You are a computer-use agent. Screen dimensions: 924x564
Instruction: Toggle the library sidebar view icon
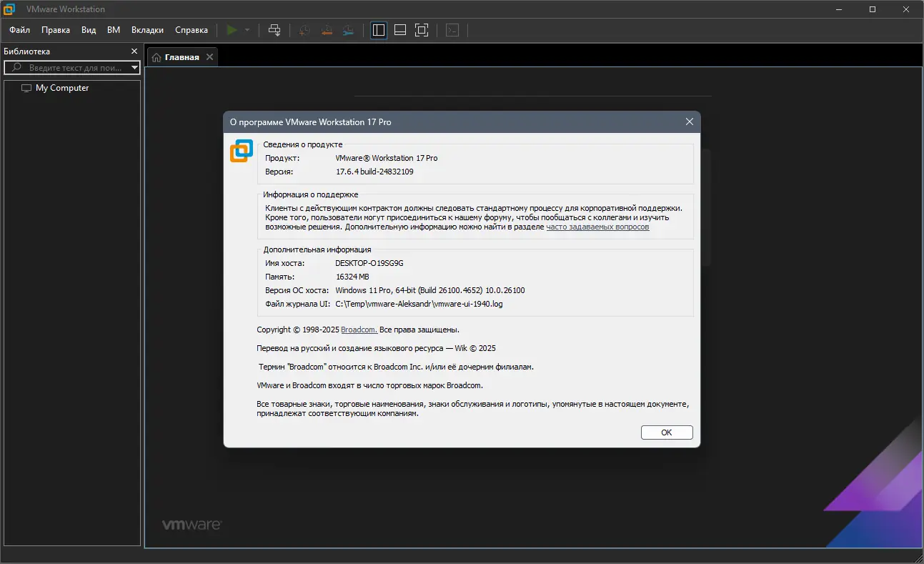(379, 30)
